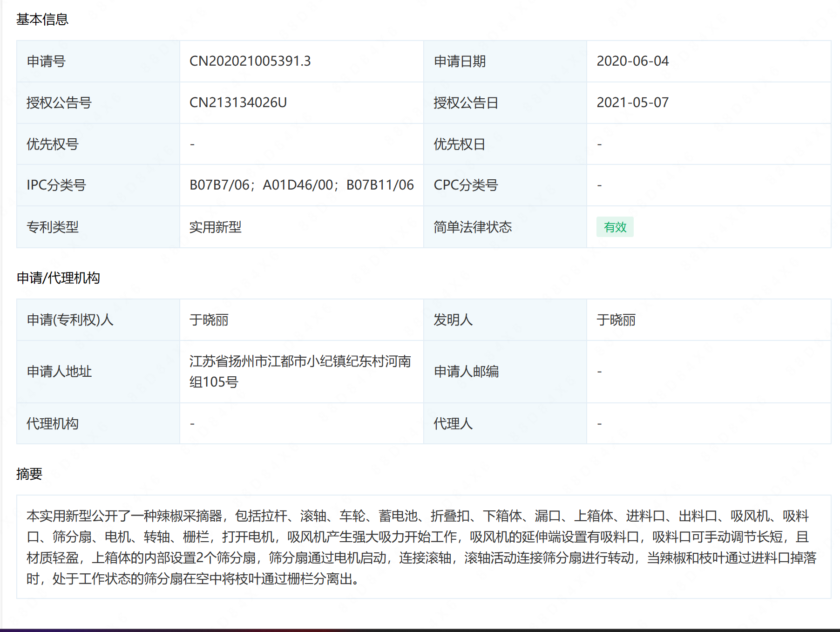Click the IPC code B07B7/06

219,185
